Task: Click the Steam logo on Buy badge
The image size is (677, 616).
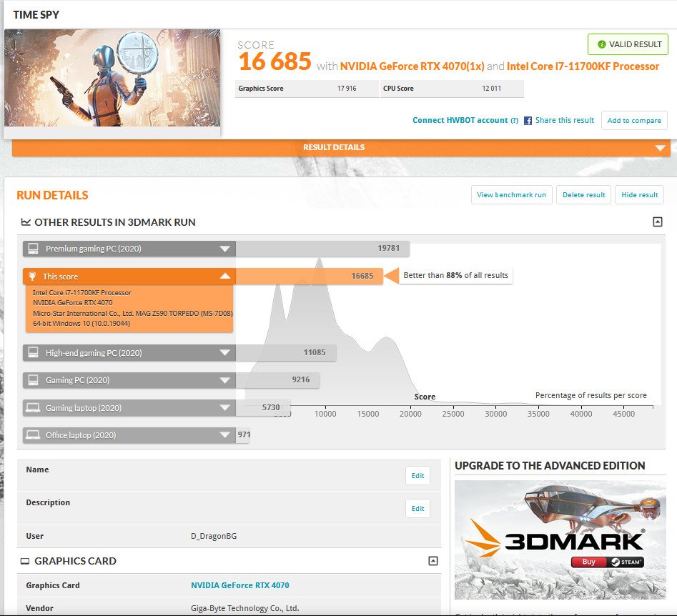Action: [x=616, y=562]
